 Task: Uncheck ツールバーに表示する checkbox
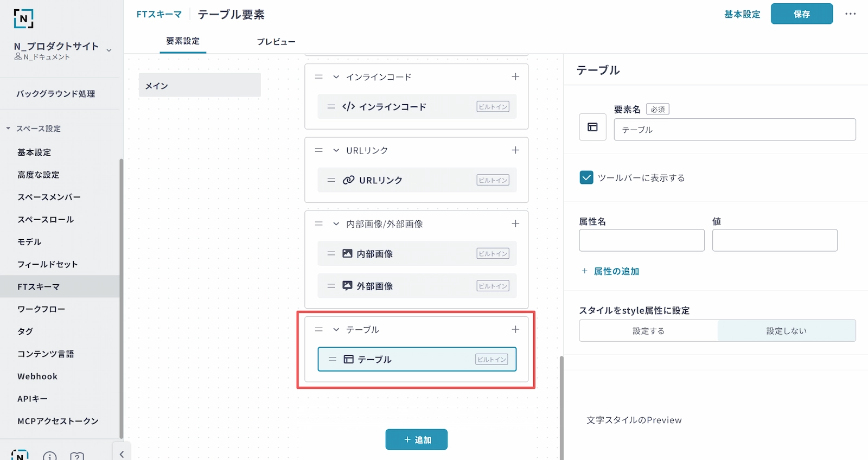(586, 178)
